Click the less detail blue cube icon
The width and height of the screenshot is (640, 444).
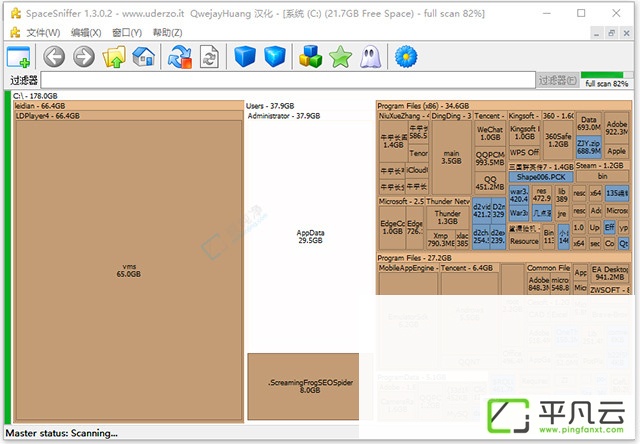(x=245, y=56)
